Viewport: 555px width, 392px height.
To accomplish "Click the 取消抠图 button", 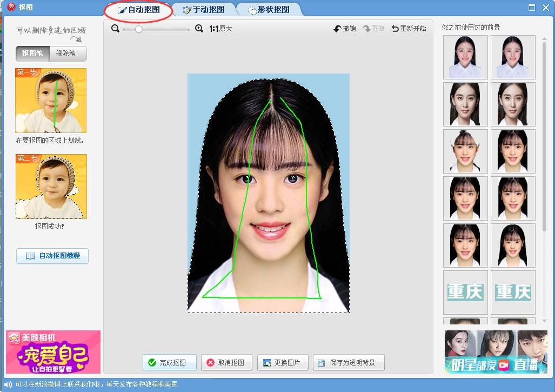I will pos(226,362).
